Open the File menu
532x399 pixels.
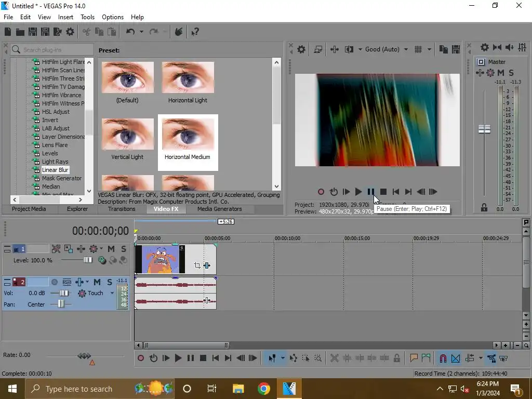tap(8, 17)
